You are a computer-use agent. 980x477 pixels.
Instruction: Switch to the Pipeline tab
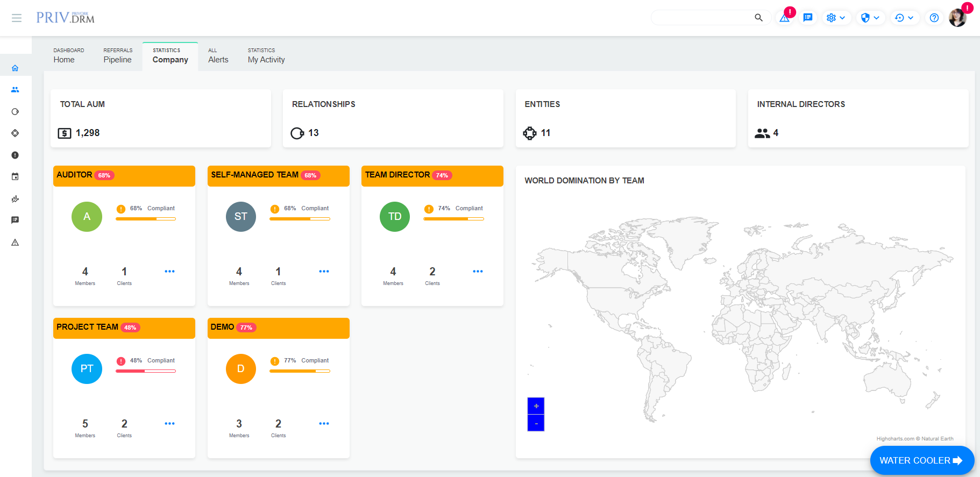tap(117, 56)
